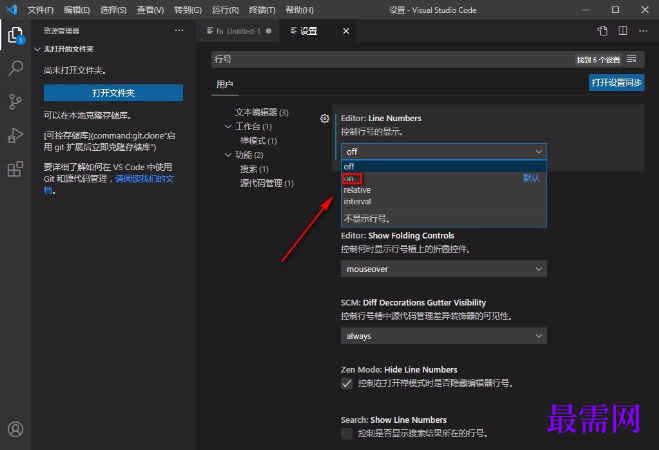
Task: Open the Accounts icon at bottom of activity bar
Action: (x=16, y=429)
